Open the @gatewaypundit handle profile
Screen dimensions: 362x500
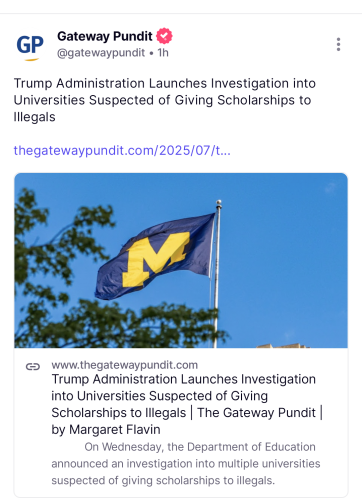point(101,53)
